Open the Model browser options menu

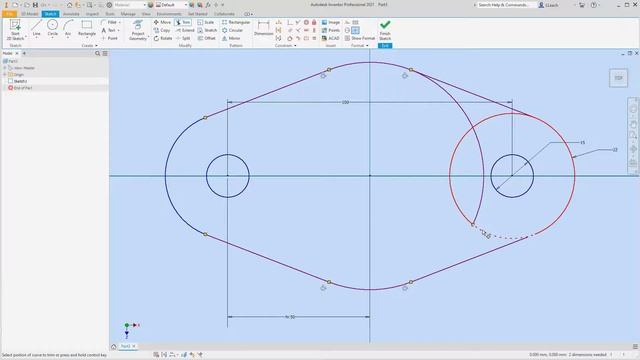click(105, 53)
